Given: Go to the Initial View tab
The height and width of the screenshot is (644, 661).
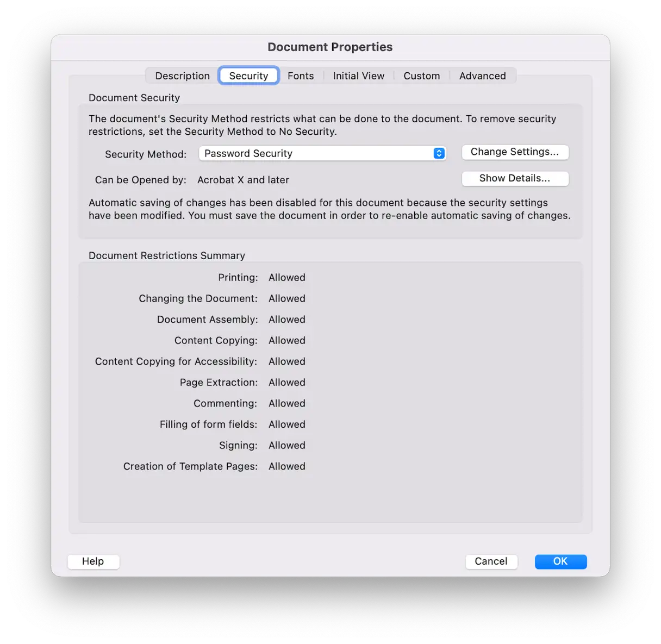Looking at the screenshot, I should tap(358, 76).
